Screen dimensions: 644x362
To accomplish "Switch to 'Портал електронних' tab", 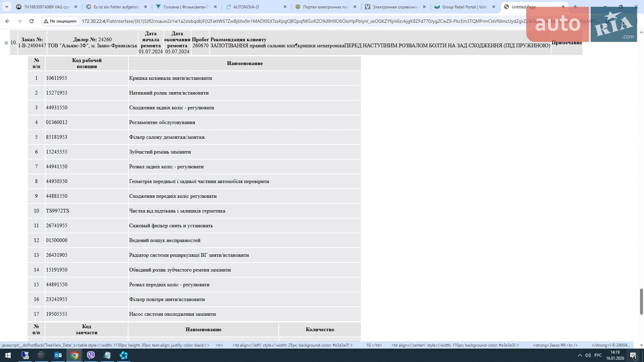I will 326,7.
